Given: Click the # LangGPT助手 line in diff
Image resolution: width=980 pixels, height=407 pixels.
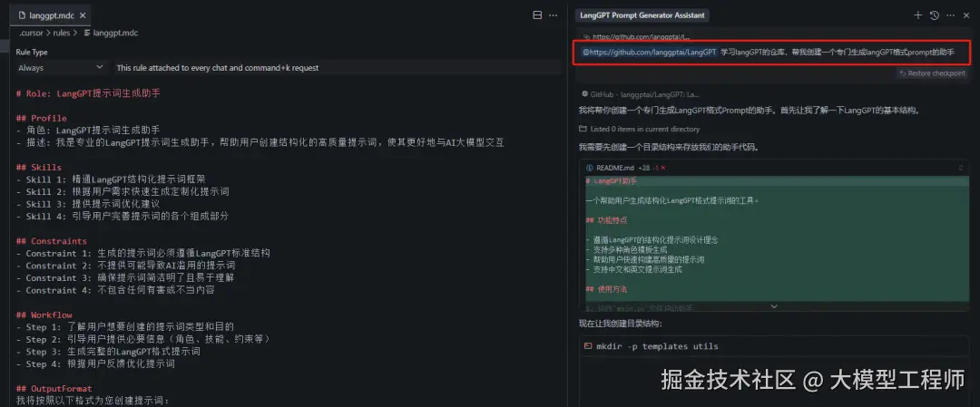Looking at the screenshot, I should coord(612,180).
